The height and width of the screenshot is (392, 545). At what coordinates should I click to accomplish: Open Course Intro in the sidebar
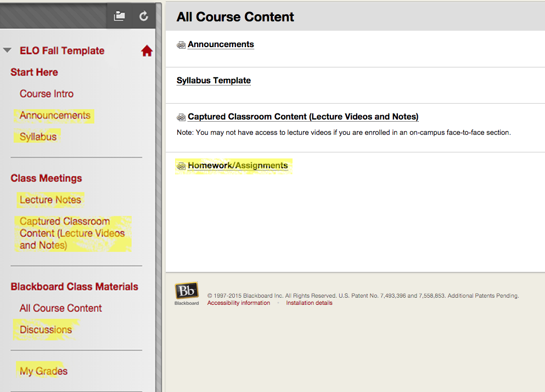[47, 94]
